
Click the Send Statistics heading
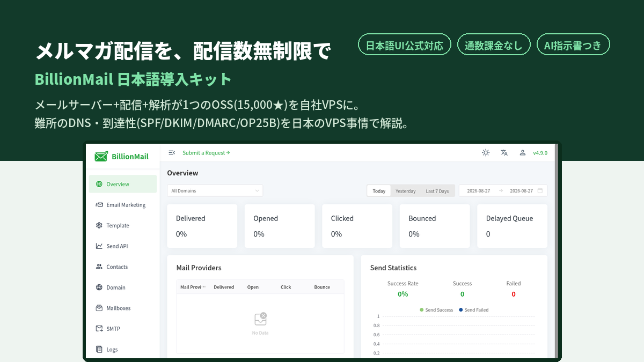(x=393, y=268)
